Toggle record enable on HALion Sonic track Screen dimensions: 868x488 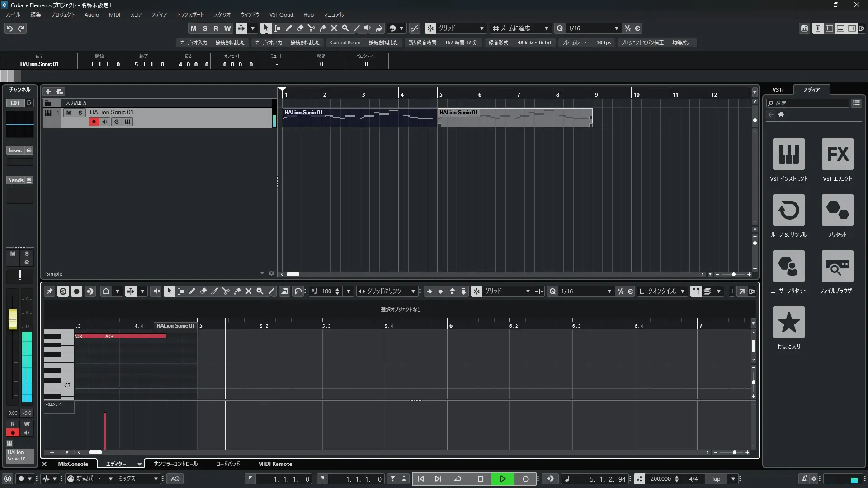tap(94, 122)
